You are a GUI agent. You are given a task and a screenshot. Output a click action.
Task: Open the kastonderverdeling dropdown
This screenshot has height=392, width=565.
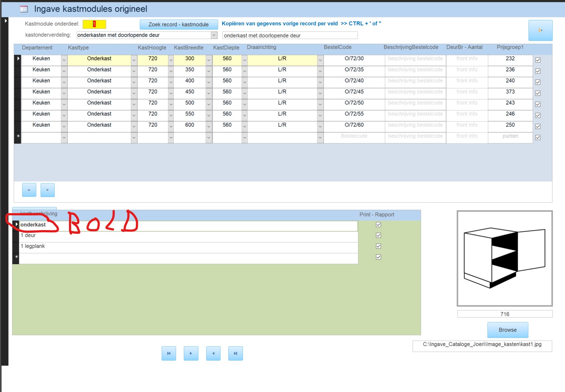click(x=214, y=35)
